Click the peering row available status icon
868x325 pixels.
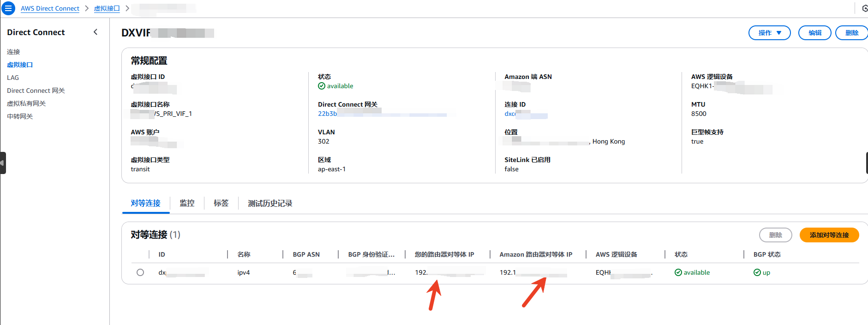point(678,272)
